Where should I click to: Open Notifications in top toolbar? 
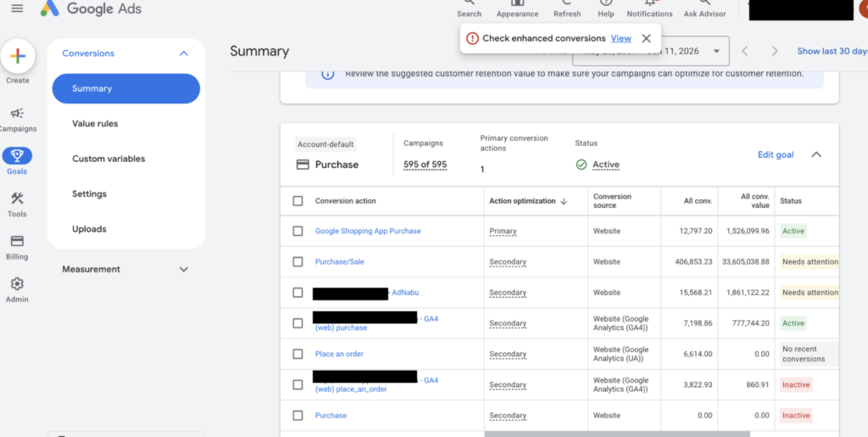point(649,8)
